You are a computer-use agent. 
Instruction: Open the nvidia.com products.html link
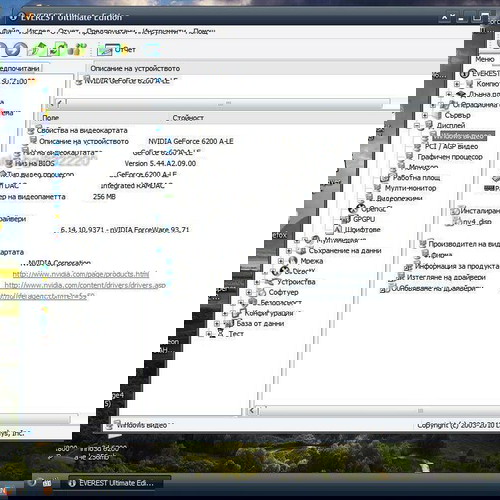(81, 274)
